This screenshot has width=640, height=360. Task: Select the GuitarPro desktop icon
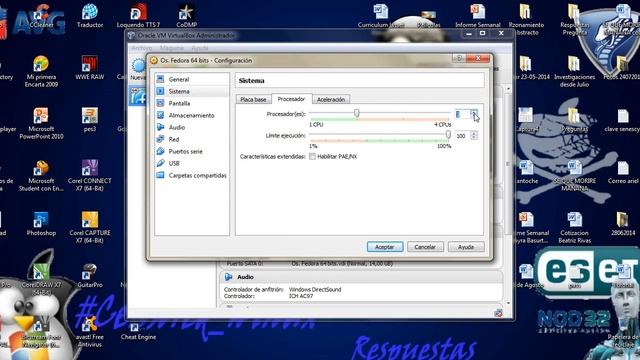[90, 276]
